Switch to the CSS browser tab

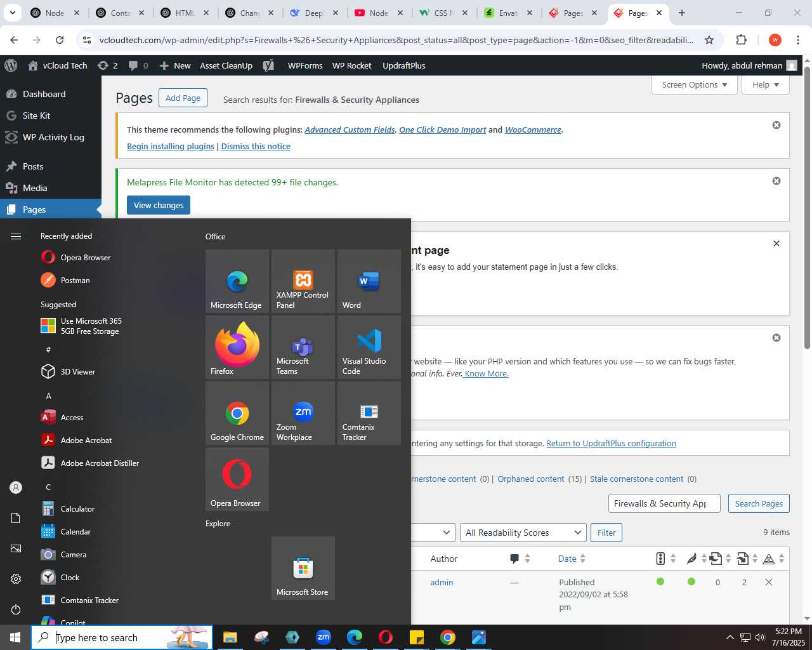443,13
